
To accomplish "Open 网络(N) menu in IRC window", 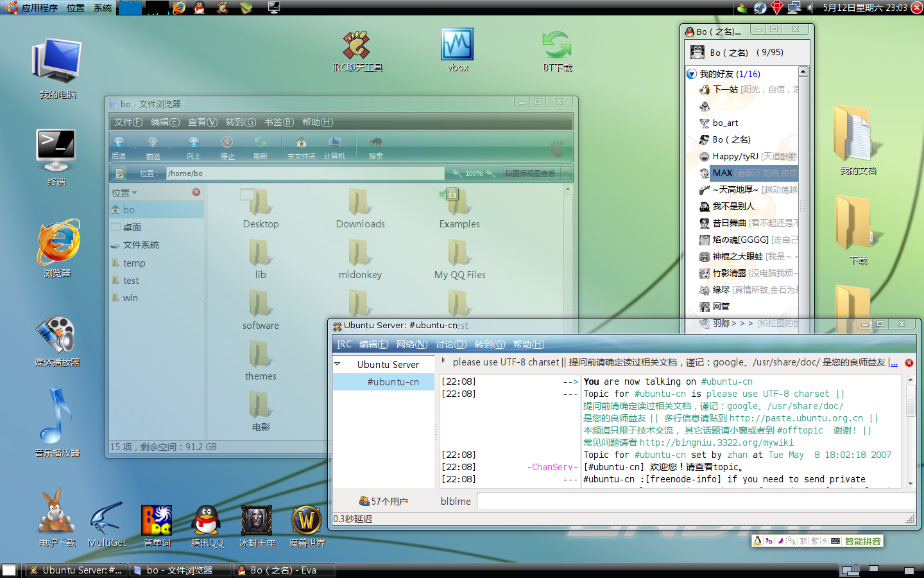I will (x=412, y=344).
